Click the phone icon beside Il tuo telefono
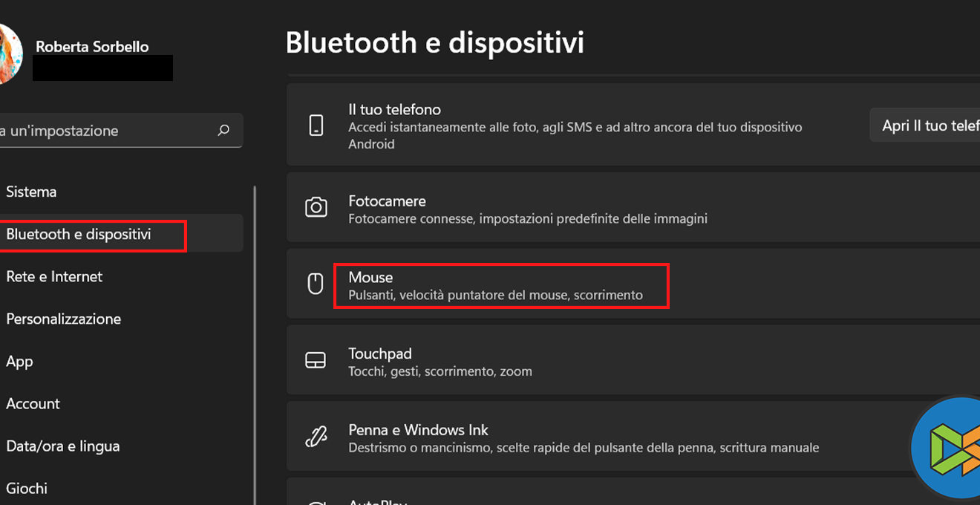This screenshot has height=505, width=980. click(316, 126)
